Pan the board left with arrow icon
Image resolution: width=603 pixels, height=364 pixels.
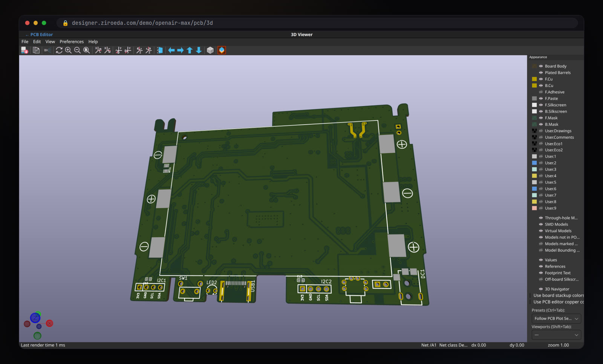click(171, 50)
